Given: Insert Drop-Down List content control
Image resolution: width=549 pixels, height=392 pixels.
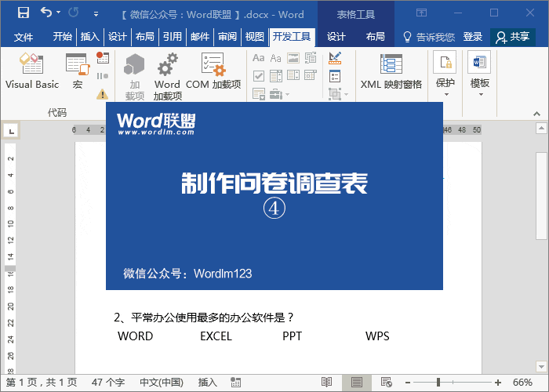Looking at the screenshot, I should click(293, 75).
